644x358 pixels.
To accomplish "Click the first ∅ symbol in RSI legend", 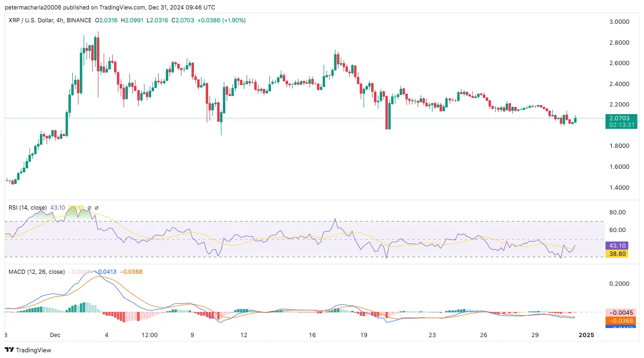I will pyautogui.click(x=89, y=208).
